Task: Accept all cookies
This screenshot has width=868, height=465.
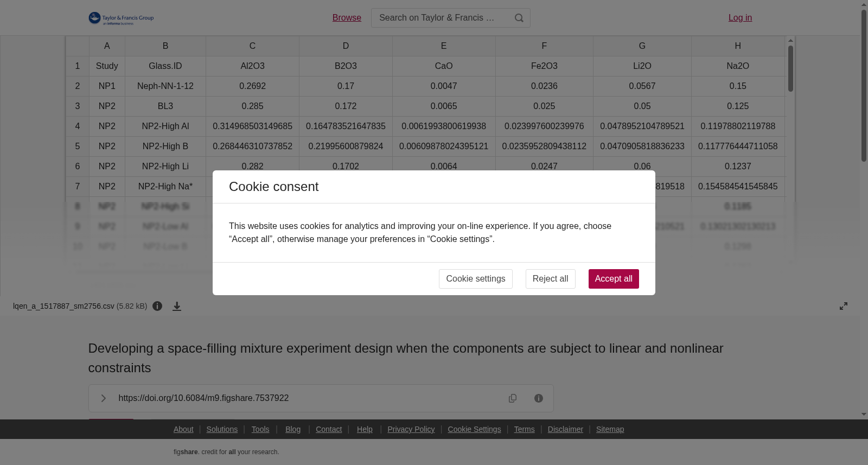Action: (614, 279)
